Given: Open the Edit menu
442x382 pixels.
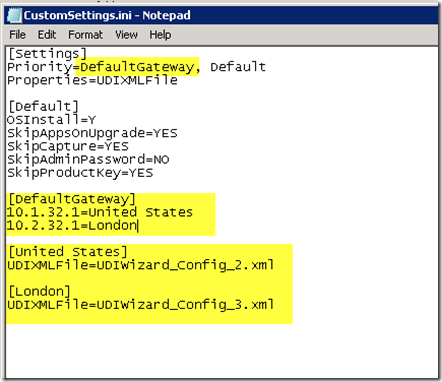Looking at the screenshot, I should (47, 35).
